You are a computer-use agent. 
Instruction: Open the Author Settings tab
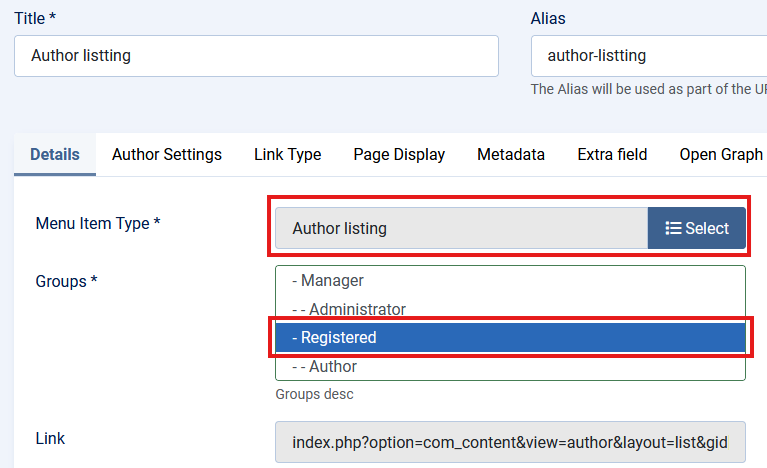(x=167, y=155)
